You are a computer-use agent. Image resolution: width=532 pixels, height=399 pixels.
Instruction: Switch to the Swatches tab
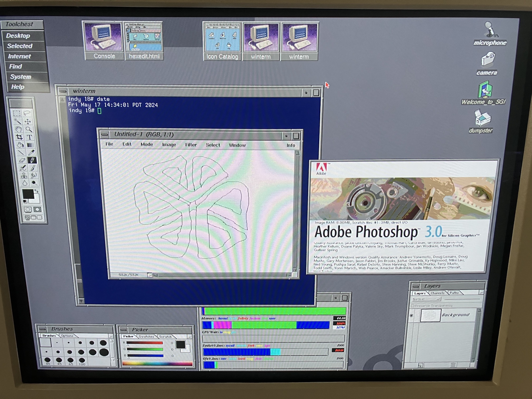[x=146, y=336]
